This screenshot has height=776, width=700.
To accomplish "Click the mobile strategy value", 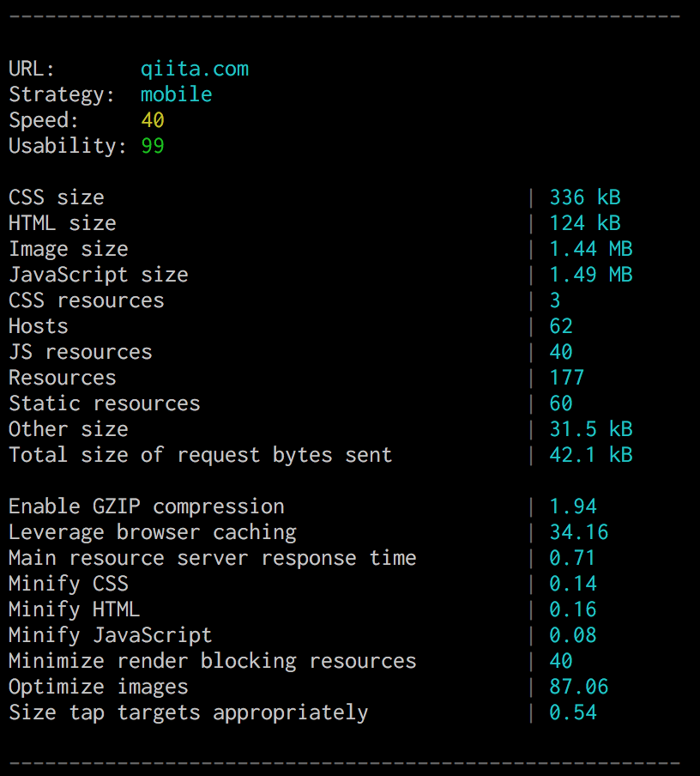I will coord(177,95).
